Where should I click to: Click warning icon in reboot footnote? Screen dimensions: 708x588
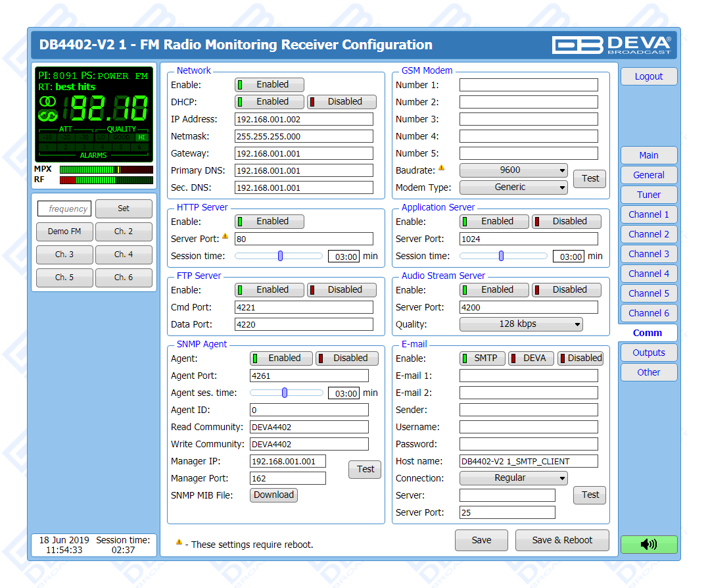[179, 542]
